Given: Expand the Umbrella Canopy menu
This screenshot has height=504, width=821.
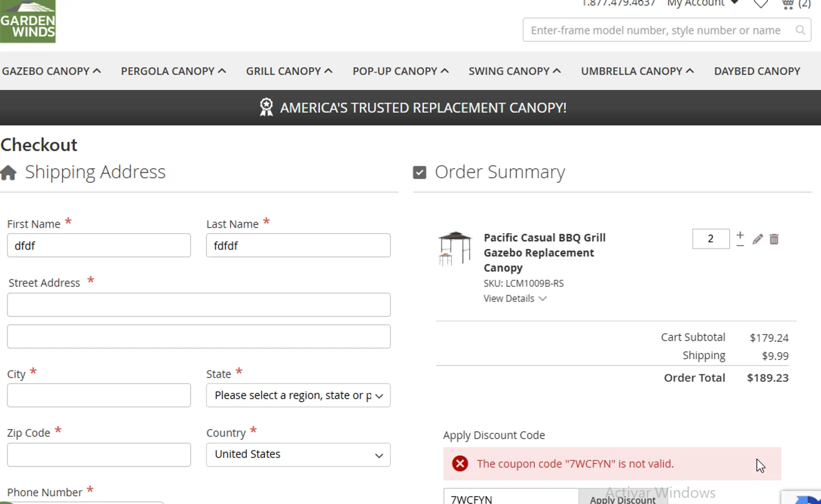Looking at the screenshot, I should tap(638, 71).
